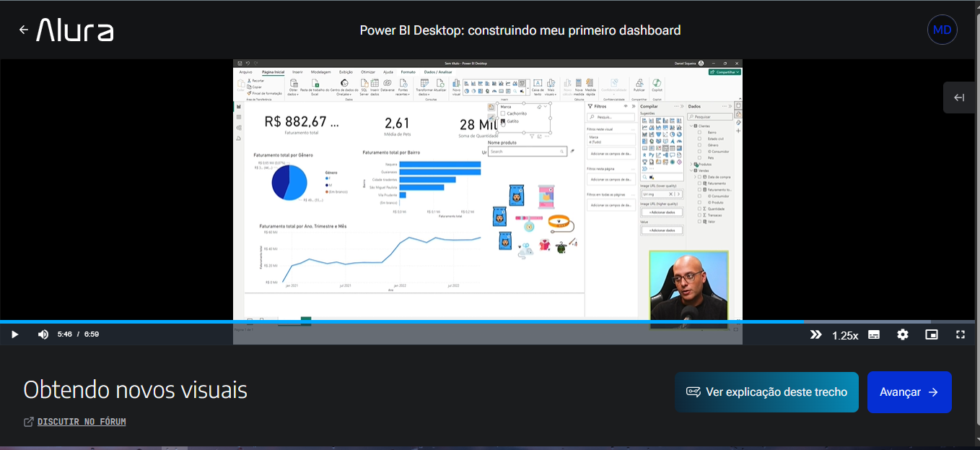Image resolution: width=980 pixels, height=450 pixels.
Task: Go back using the arrow beside Alura
Action: (x=24, y=30)
